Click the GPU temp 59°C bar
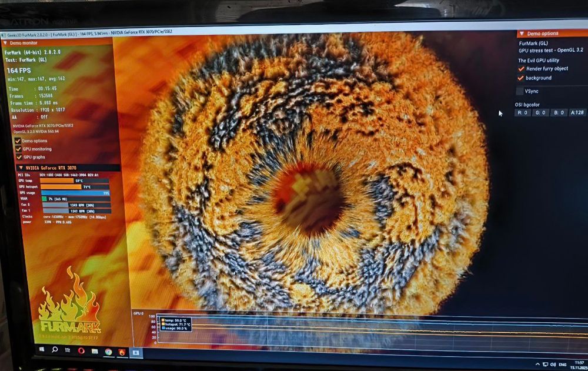 75,181
